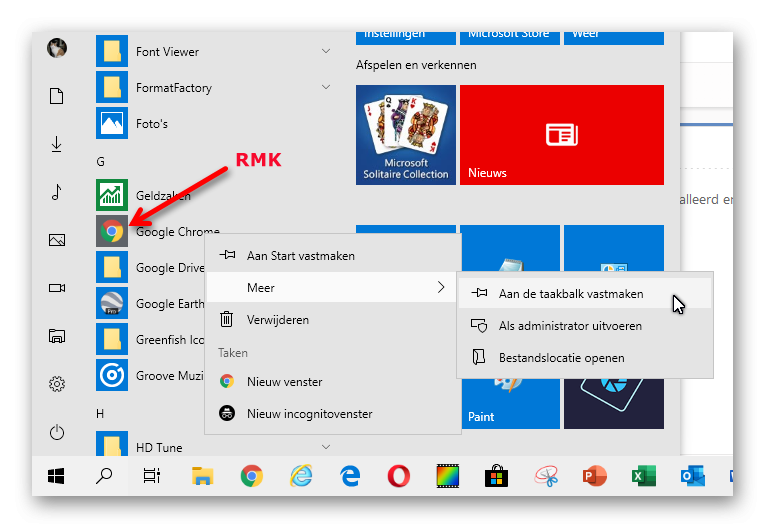Open the Microsoft Store tile

pos(510,38)
